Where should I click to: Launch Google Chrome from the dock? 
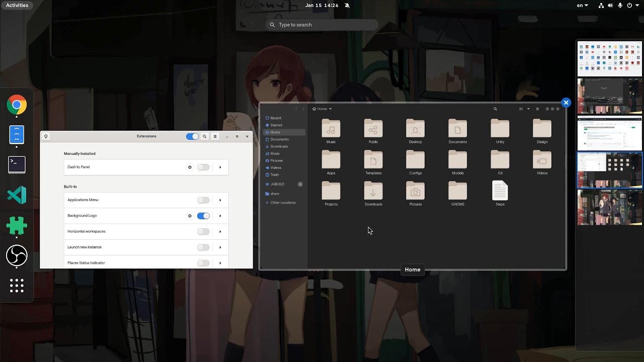click(17, 105)
